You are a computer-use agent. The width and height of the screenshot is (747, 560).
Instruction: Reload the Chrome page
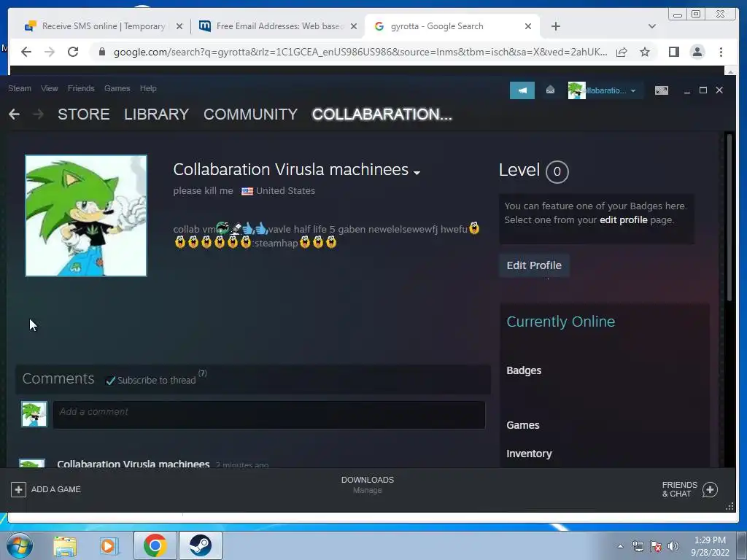click(73, 52)
